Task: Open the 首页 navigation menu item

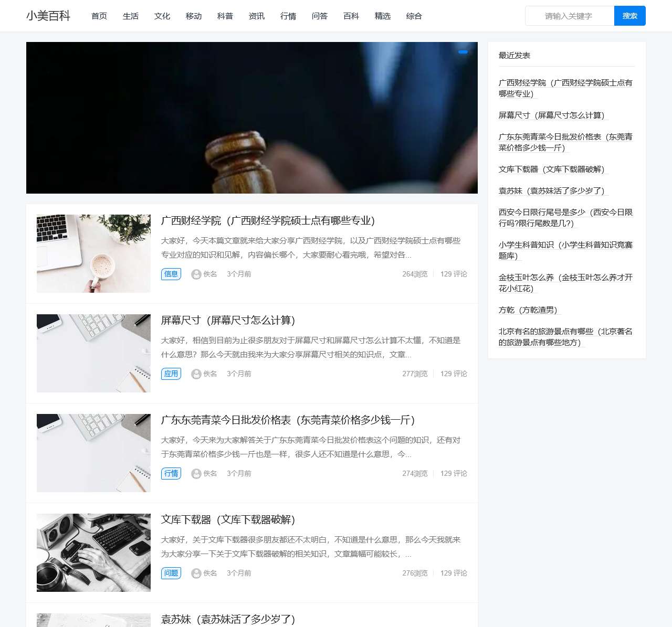Action: pyautogui.click(x=99, y=16)
